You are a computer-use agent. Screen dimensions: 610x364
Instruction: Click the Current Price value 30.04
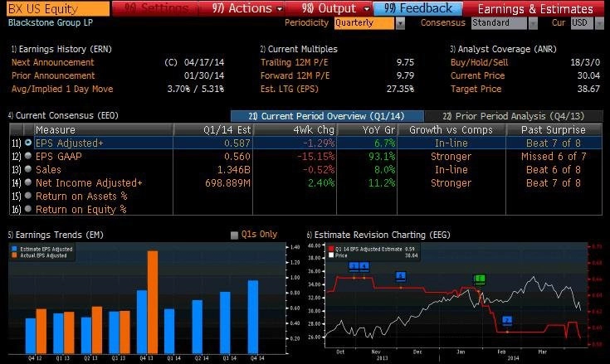click(x=588, y=75)
